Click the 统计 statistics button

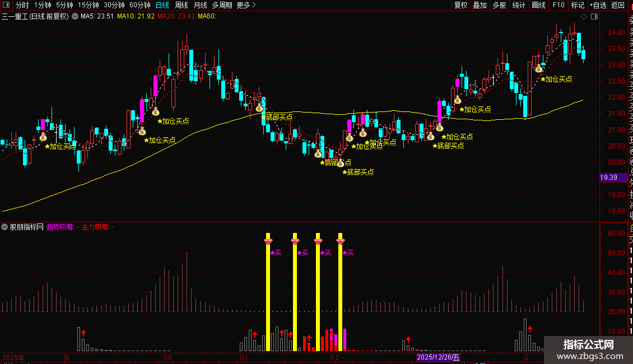coord(519,5)
